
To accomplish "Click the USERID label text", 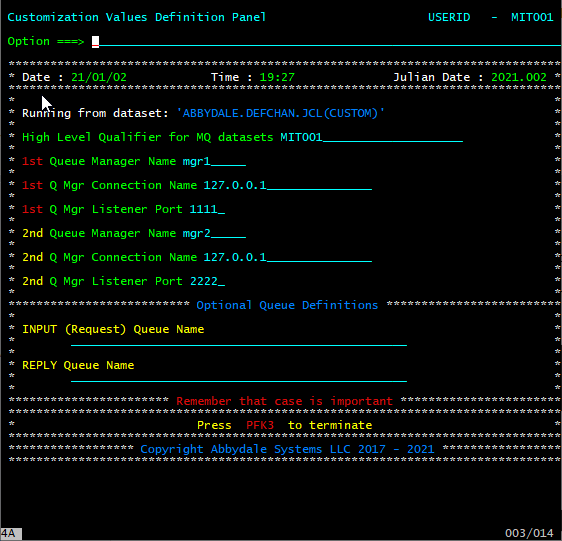I will [x=449, y=17].
